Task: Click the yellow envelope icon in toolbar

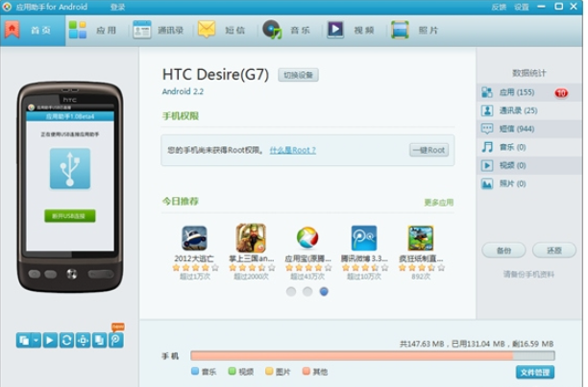Action: [207, 29]
